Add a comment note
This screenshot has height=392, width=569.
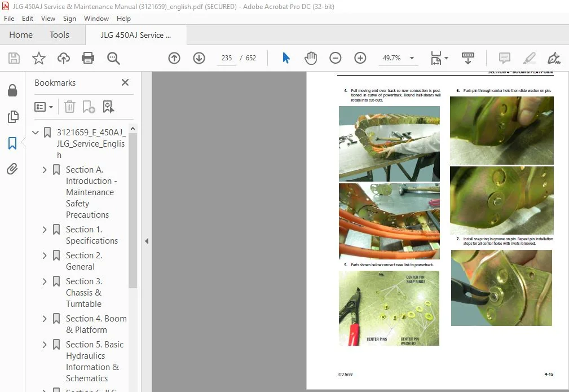[504, 58]
